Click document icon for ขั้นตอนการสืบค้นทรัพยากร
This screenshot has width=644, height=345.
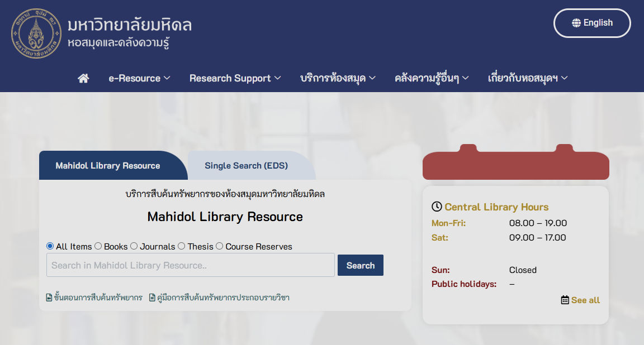coord(49,298)
